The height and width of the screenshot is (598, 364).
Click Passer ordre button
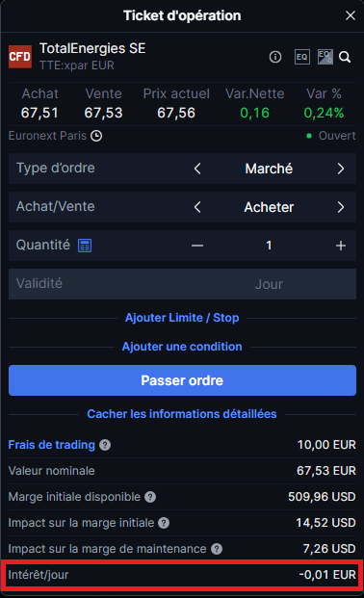[x=182, y=380]
